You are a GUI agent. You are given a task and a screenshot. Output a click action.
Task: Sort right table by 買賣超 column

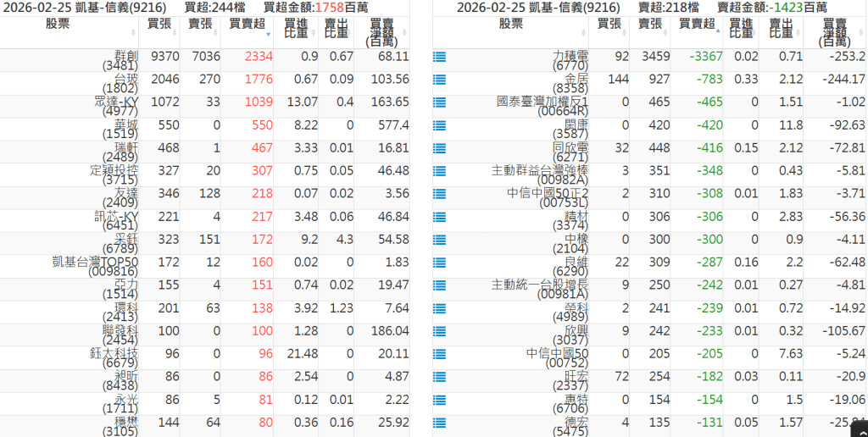694,25
